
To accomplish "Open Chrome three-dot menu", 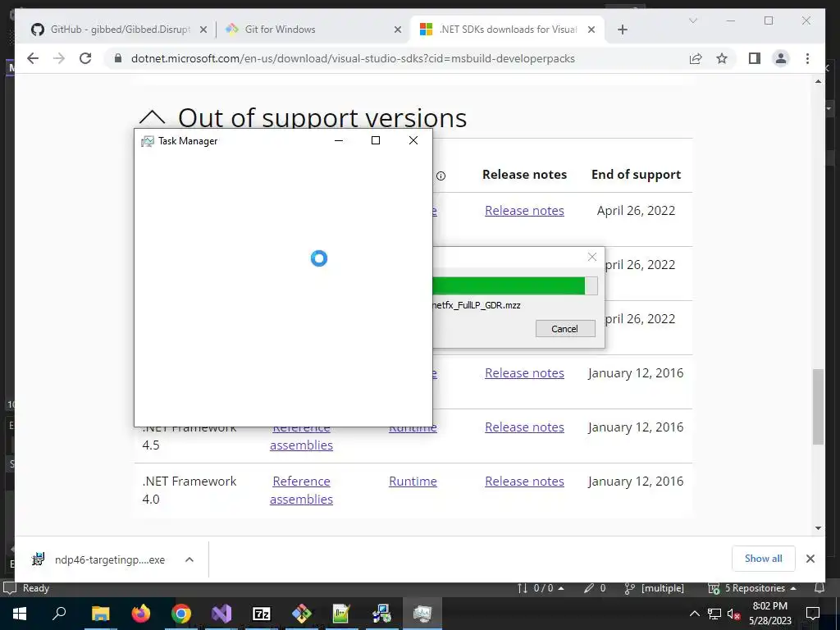I will (808, 58).
